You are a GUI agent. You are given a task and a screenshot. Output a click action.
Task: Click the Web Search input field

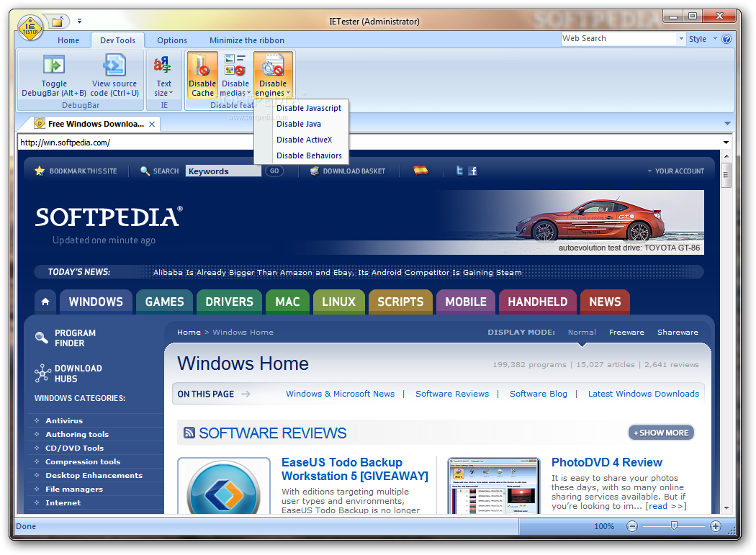point(619,39)
